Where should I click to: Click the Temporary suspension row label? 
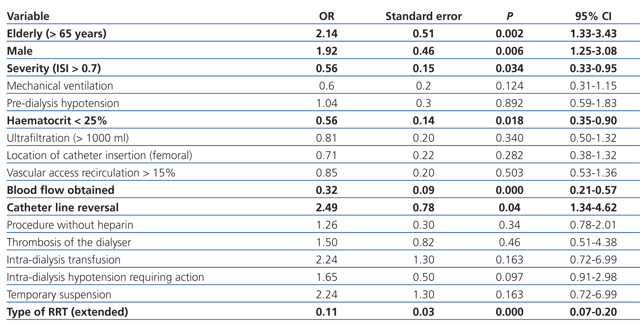click(x=59, y=294)
